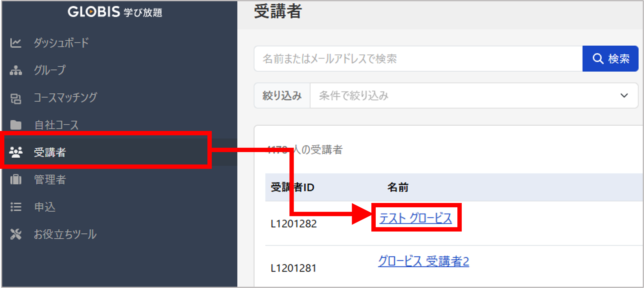Click the 検索 button
The width and height of the screenshot is (644, 288).
tap(610, 59)
